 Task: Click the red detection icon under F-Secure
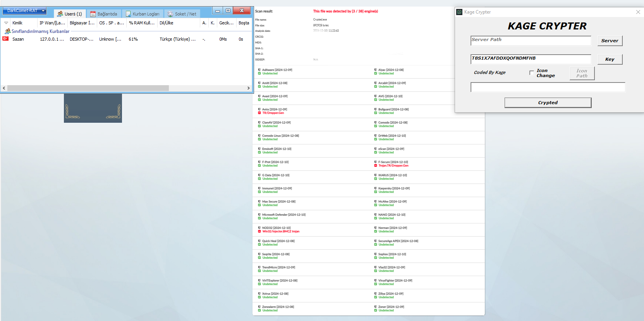(x=376, y=166)
